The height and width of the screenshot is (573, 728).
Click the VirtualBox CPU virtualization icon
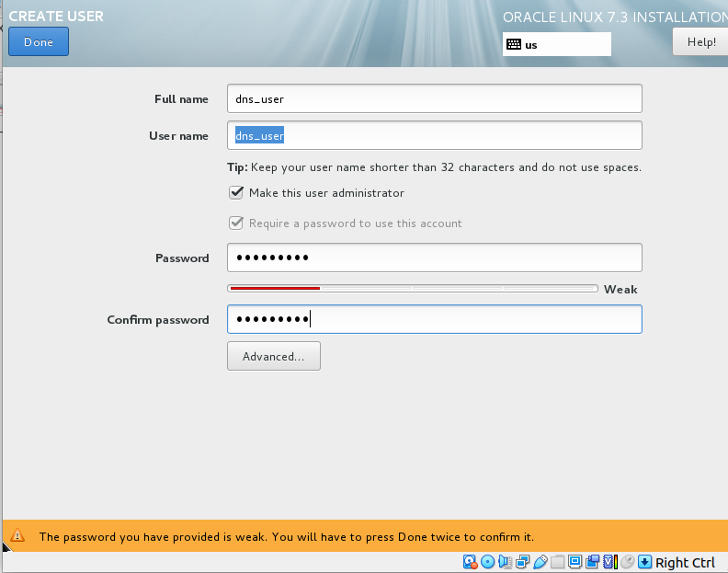(x=610, y=562)
